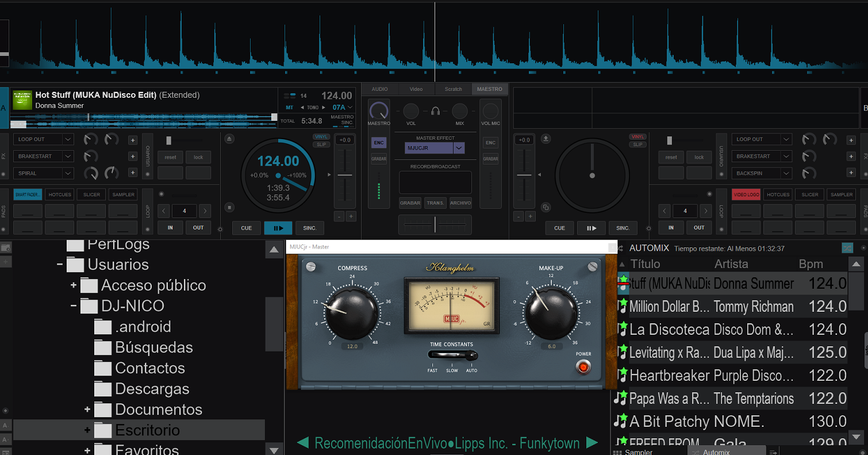Select HOTCUES pad mode on deck A

[x=60, y=194]
